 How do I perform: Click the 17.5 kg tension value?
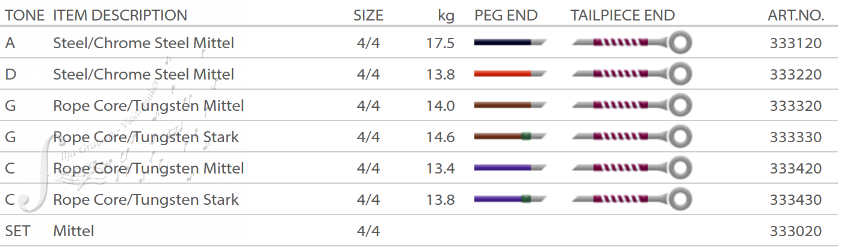click(440, 43)
